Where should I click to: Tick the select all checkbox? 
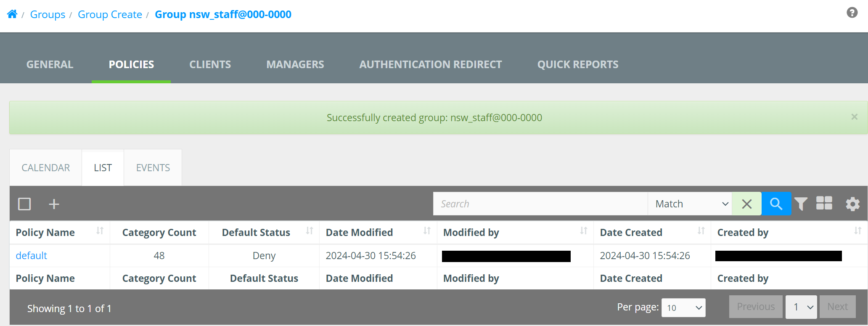pos(24,204)
